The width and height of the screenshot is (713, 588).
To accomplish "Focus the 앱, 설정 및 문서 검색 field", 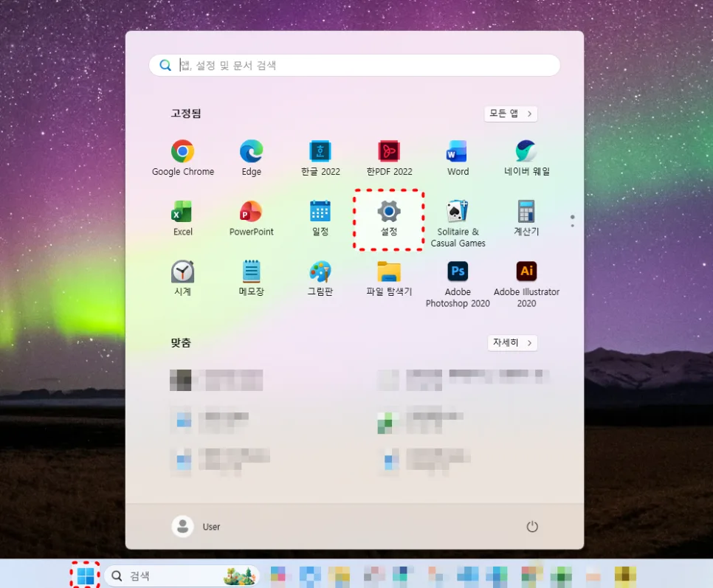I will [355, 66].
